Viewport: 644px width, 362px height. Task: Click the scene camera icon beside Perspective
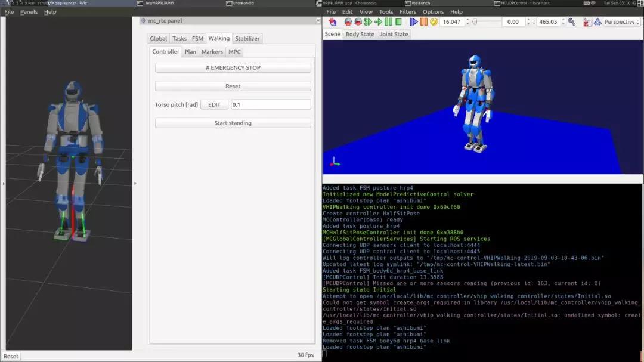pos(597,22)
